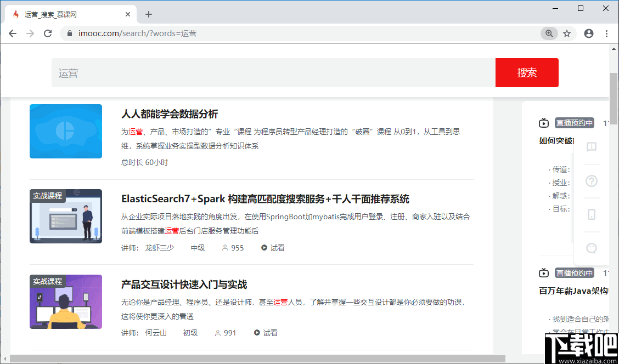Click the 初级 difficulty label
Screen dimensions: 619x364
[x=190, y=333]
